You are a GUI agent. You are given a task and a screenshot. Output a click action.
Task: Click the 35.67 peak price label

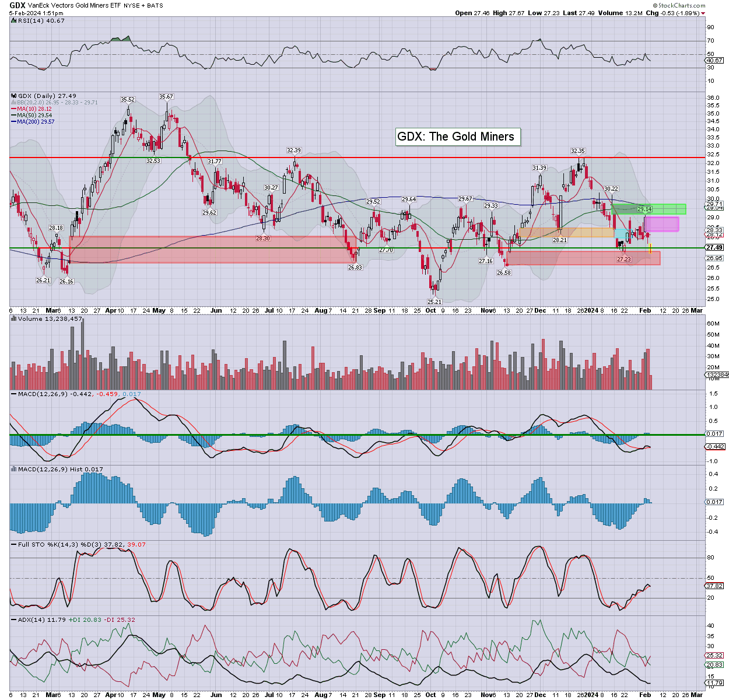[166, 97]
